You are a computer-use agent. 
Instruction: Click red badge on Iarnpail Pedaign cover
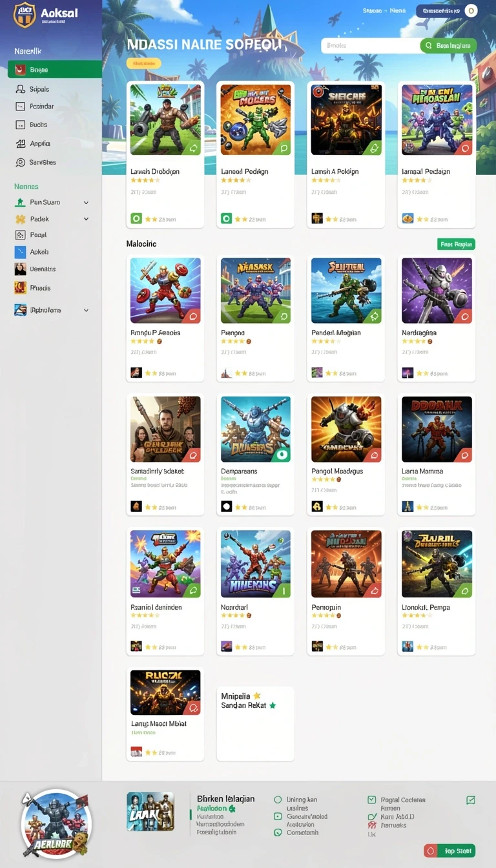click(464, 148)
